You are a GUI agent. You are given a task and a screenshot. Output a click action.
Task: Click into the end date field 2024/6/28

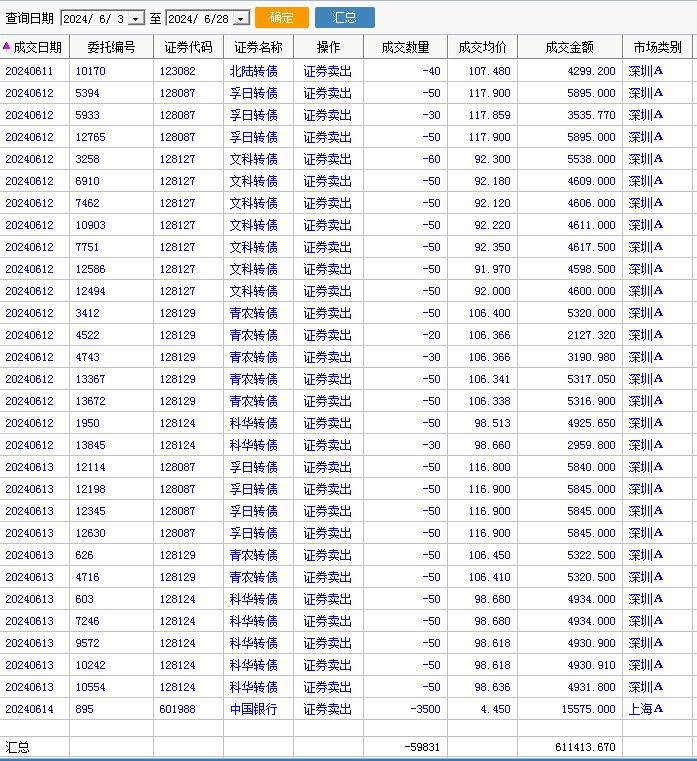[x=200, y=18]
